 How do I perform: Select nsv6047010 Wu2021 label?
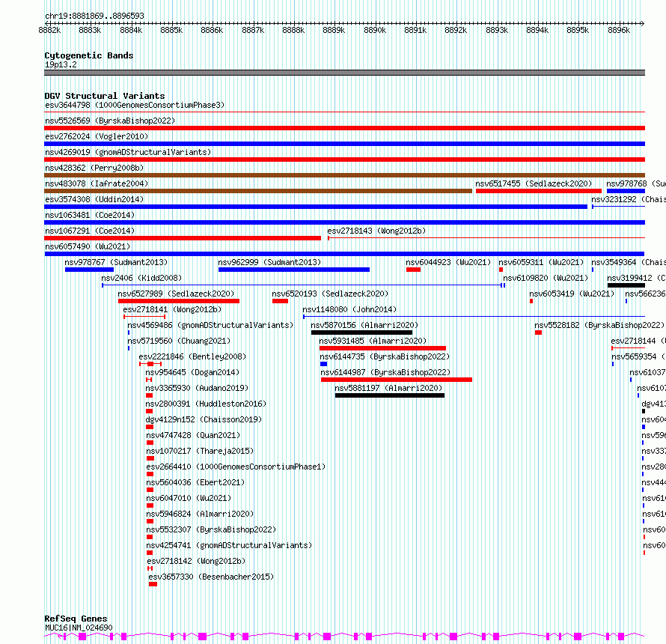point(189,498)
